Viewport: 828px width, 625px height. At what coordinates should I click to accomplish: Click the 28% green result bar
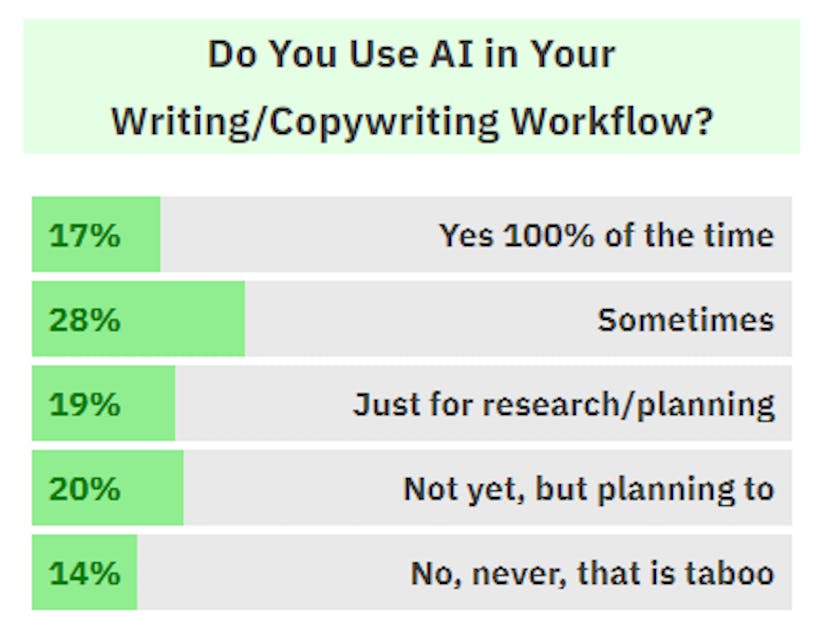click(x=138, y=319)
